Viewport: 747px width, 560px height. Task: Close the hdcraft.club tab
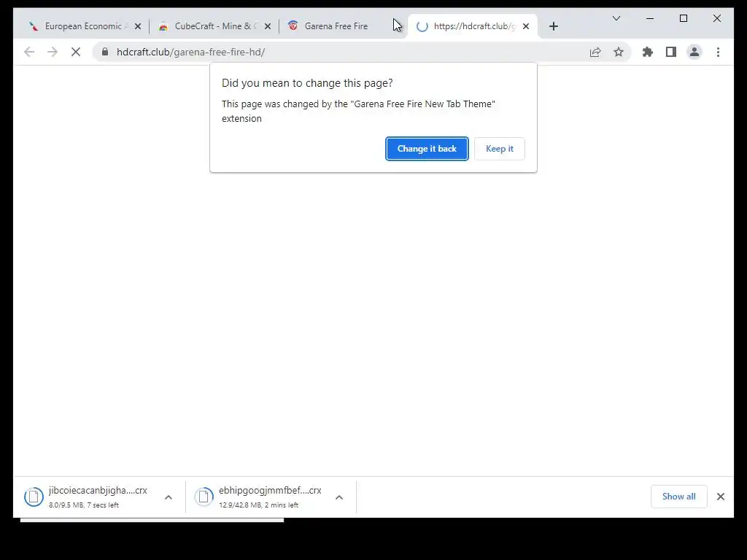526,26
